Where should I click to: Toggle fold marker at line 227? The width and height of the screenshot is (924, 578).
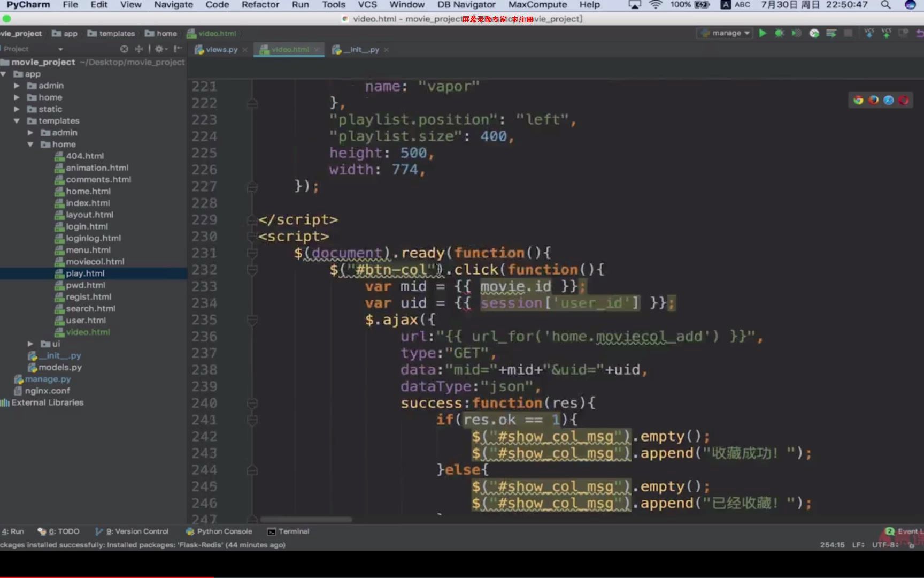[x=252, y=187]
